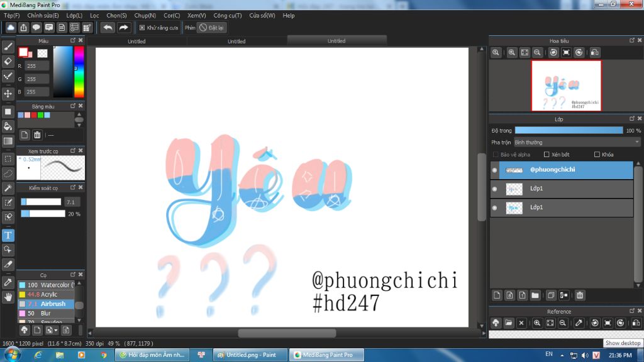Enable the Khóa checkbox
The image size is (644, 362).
point(597,155)
